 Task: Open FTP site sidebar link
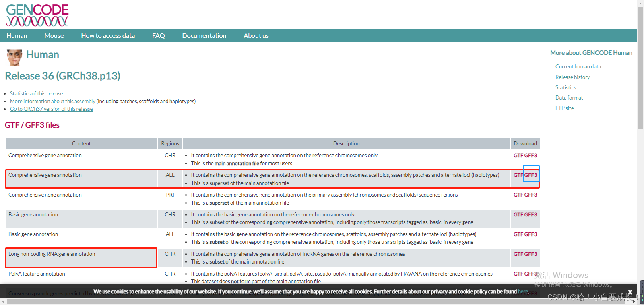[x=564, y=108]
